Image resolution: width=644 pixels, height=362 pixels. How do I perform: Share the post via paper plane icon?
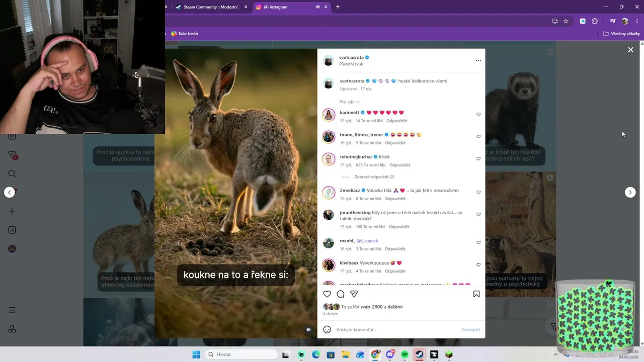(354, 294)
